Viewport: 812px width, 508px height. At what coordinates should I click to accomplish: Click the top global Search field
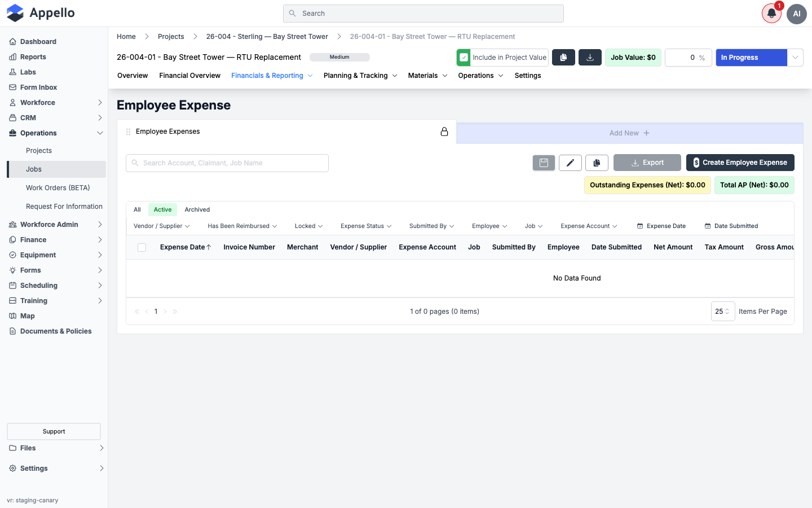(x=423, y=14)
